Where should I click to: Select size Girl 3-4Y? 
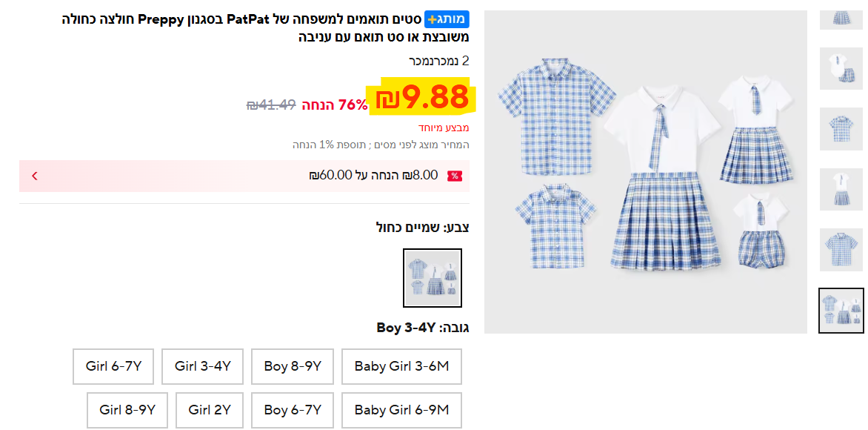203,366
